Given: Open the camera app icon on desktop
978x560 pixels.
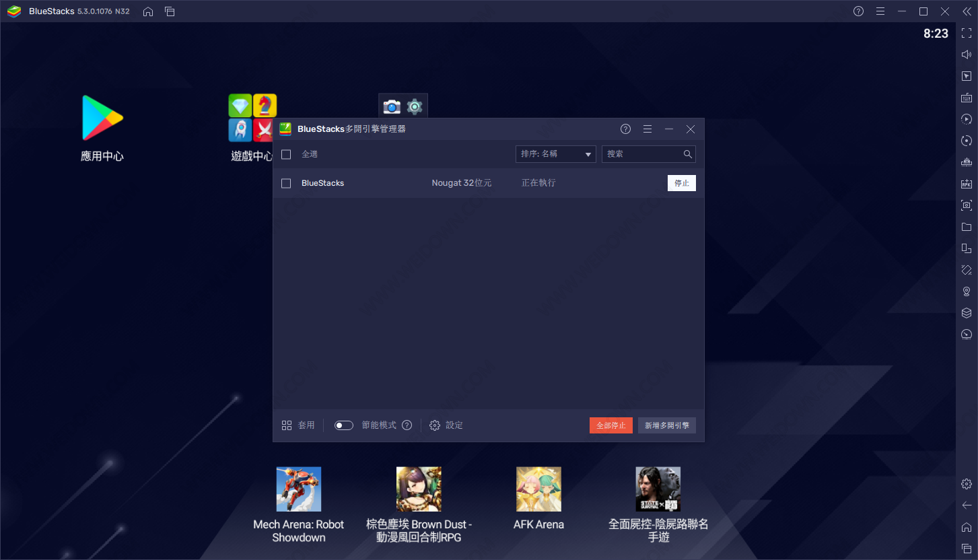Looking at the screenshot, I should [x=392, y=106].
